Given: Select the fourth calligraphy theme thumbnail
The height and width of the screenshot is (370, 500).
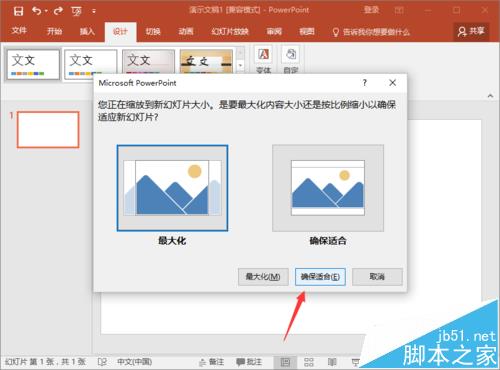Looking at the screenshot, I should click(206, 62).
